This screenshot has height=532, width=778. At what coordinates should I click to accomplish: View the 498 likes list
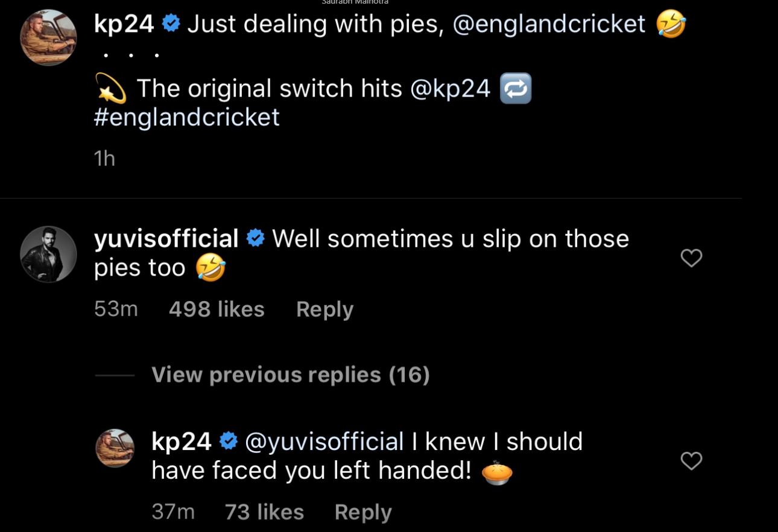(217, 309)
